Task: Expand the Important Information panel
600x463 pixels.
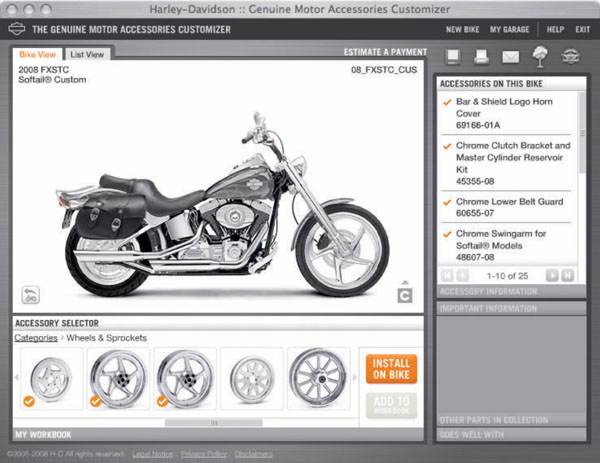Action: pos(511,308)
